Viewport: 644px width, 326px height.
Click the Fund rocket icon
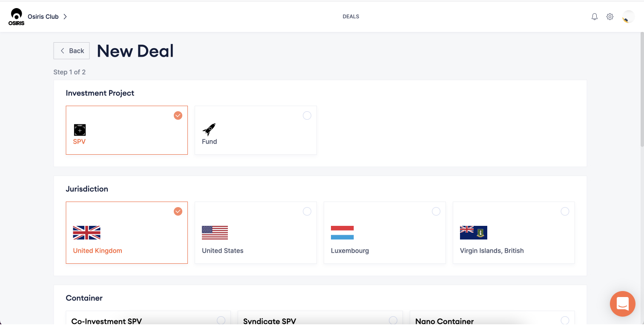tap(209, 130)
